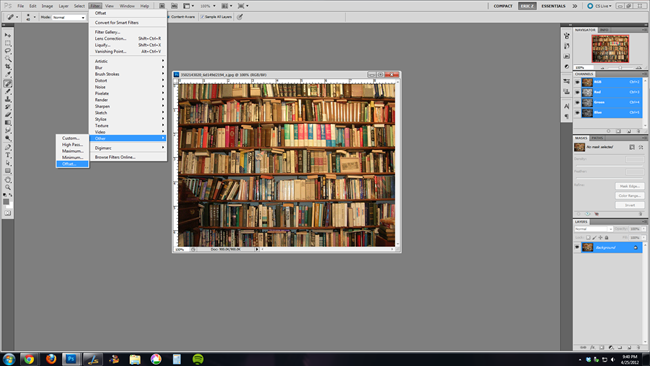Hide the Background layer visibility eye

click(x=577, y=247)
